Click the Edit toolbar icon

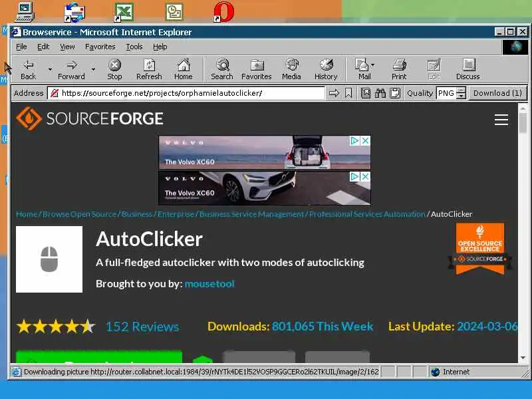click(x=434, y=70)
